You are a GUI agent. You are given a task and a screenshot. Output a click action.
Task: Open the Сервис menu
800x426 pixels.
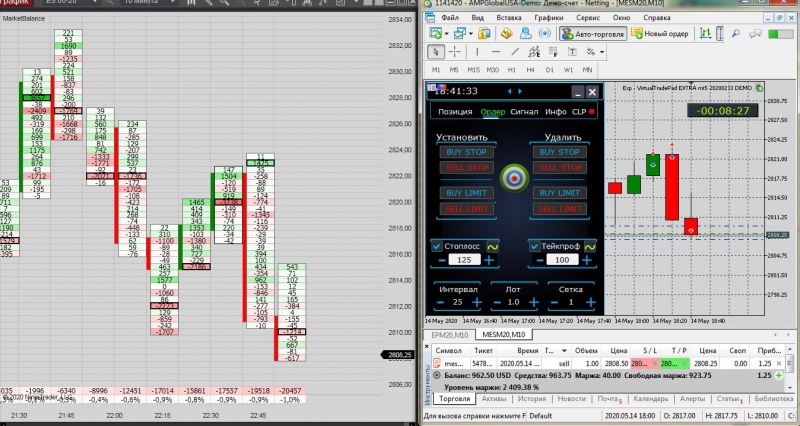pyautogui.click(x=588, y=17)
